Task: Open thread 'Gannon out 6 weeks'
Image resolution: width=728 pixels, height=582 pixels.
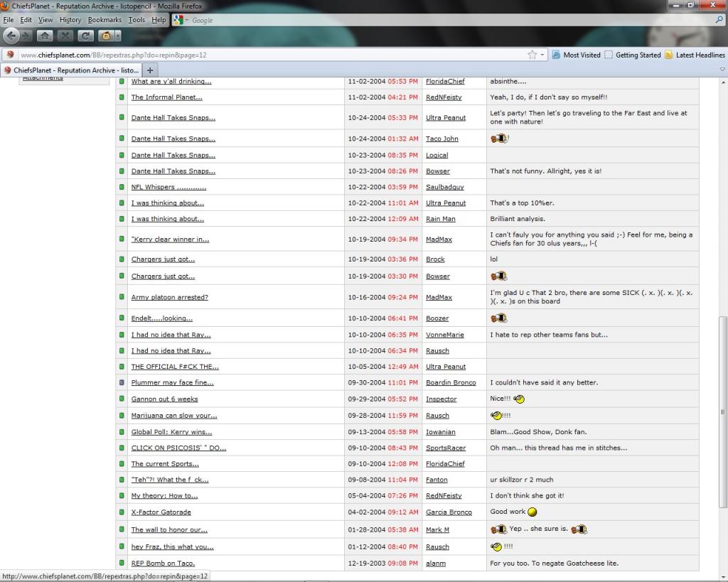Action: pyautogui.click(x=164, y=399)
